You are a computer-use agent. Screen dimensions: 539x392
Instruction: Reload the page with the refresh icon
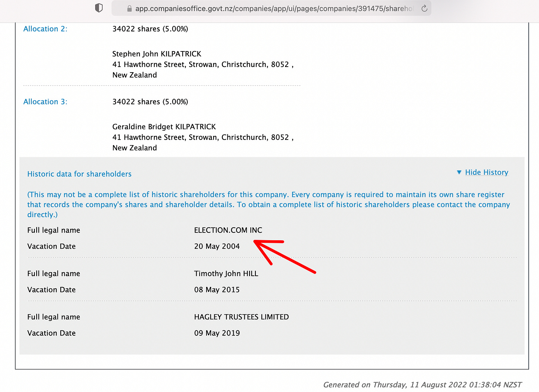(424, 8)
